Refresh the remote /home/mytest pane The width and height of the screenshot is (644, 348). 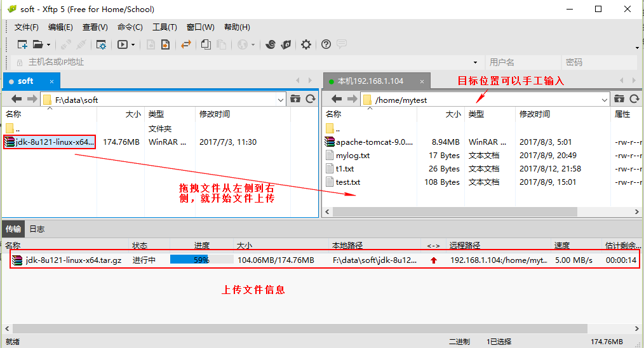coord(634,99)
